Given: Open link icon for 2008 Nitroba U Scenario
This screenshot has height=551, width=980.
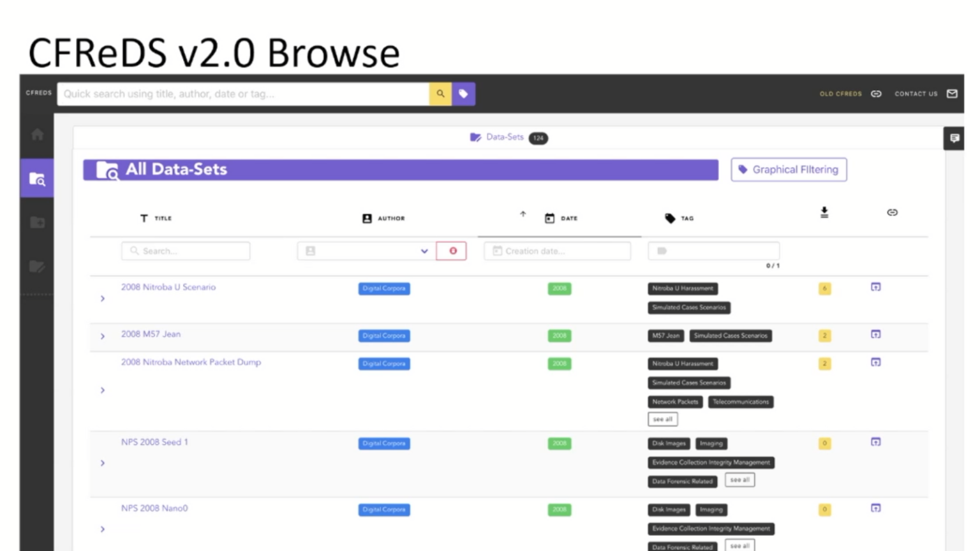Looking at the screenshot, I should pos(875,288).
